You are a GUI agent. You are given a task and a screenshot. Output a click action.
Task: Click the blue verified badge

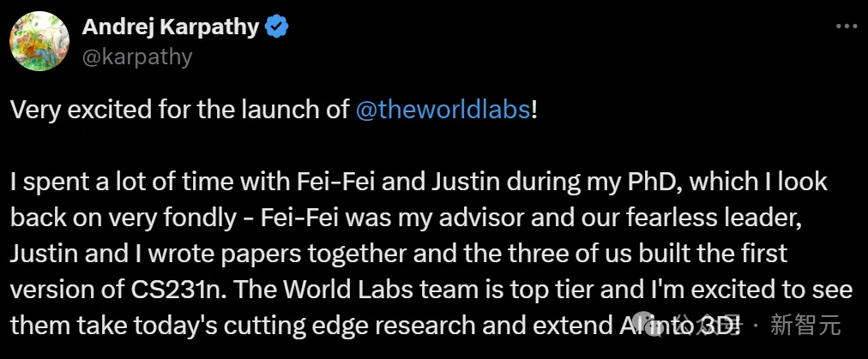point(276,27)
